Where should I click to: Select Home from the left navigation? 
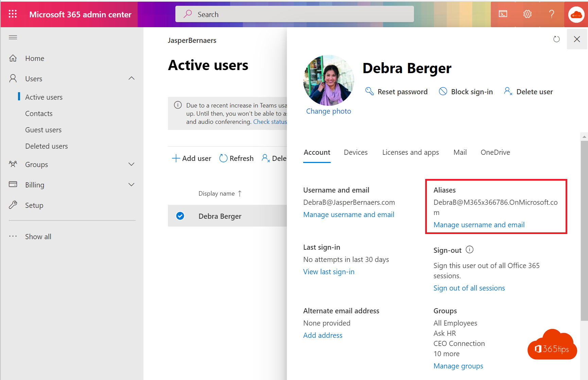pos(34,58)
